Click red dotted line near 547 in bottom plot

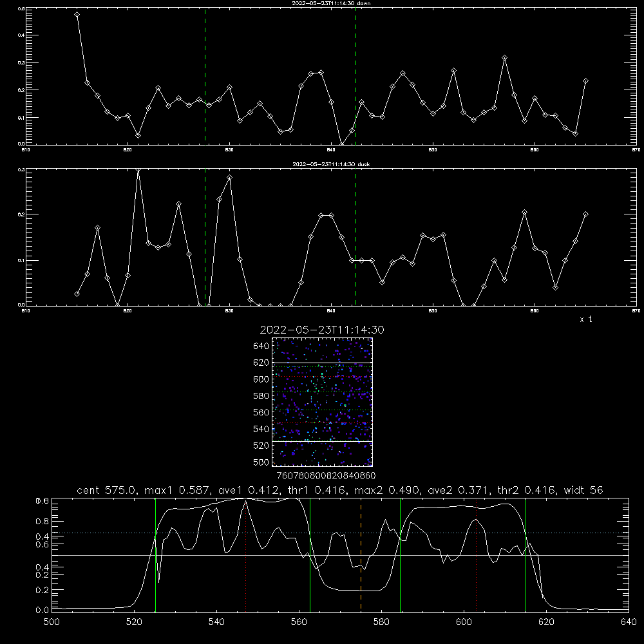click(245, 554)
